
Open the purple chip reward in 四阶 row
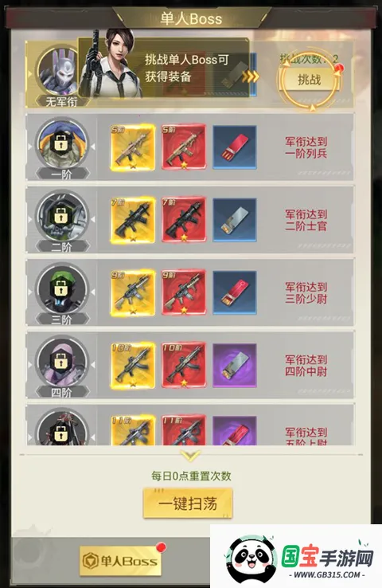(x=235, y=366)
